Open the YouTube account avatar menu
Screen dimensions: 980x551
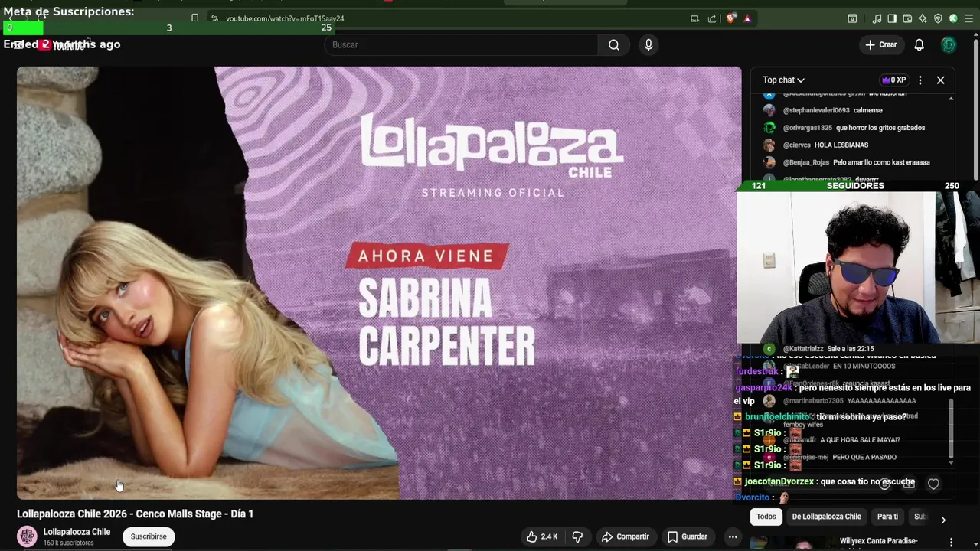949,45
